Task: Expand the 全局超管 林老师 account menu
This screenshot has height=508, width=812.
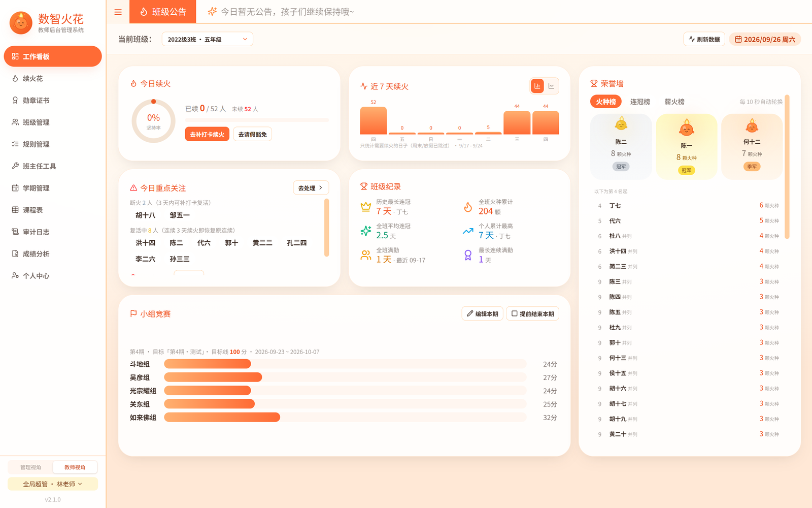Action: 53,484
